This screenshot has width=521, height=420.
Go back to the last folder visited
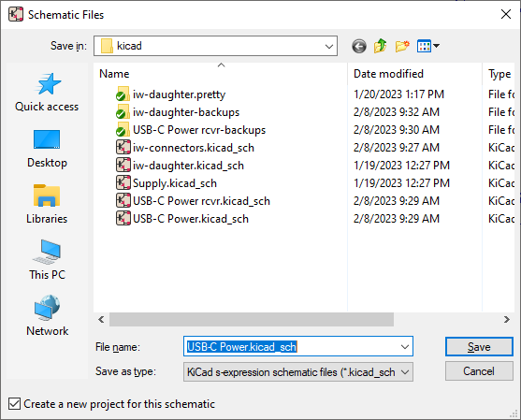coord(359,46)
